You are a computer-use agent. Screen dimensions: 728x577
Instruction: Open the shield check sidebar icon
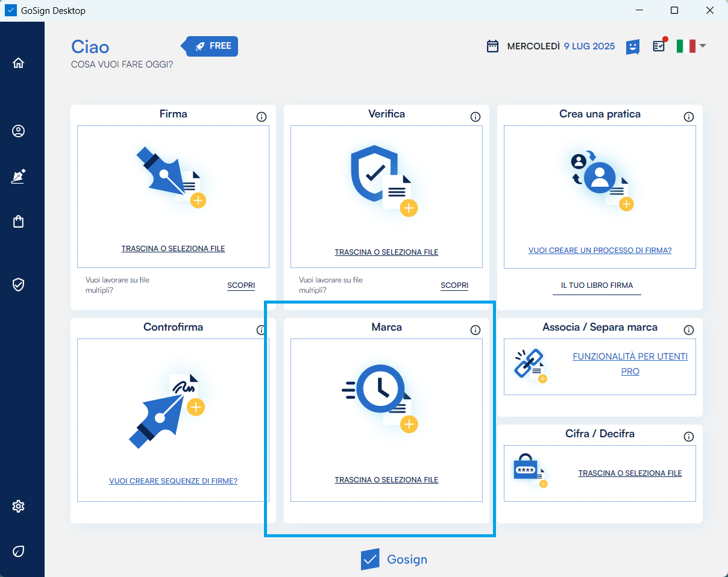point(18,284)
